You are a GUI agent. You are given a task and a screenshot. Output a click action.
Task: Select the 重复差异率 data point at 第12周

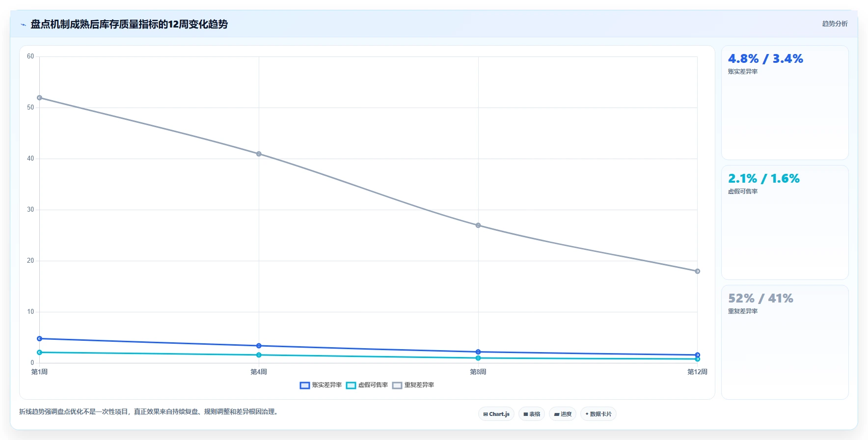coord(697,271)
